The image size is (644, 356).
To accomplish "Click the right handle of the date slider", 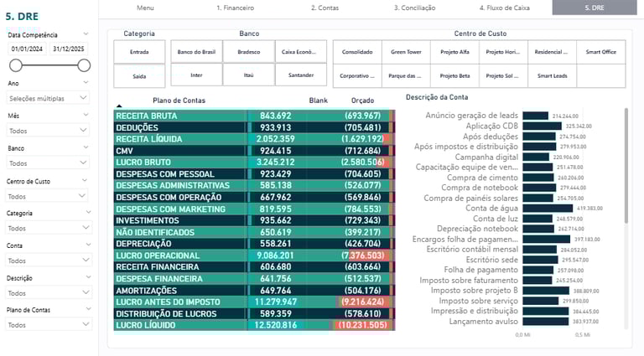I will [84, 65].
